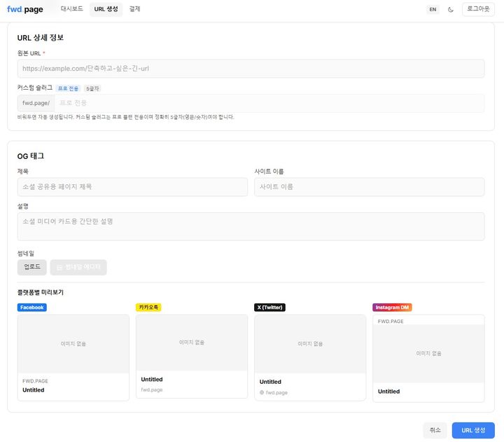Click Untitled title in X (Twitter) card
The width and height of the screenshot is (504, 442).
270,382
